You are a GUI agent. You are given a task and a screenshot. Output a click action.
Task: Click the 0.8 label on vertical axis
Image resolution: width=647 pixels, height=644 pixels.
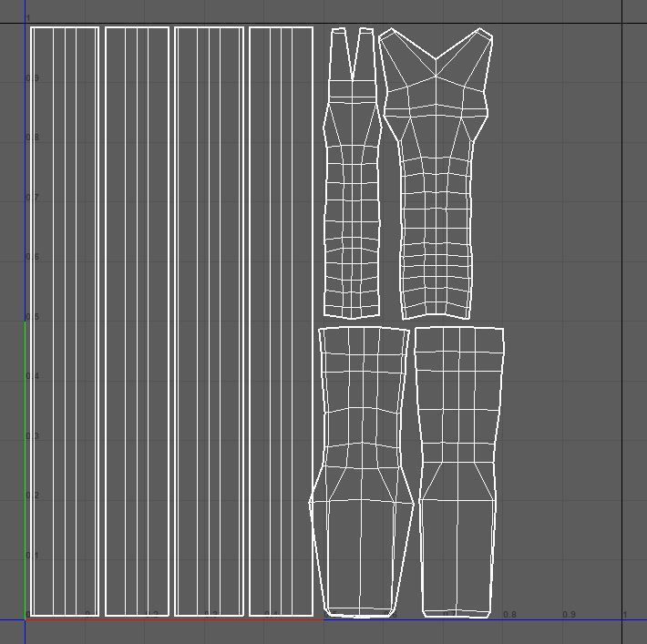[33, 138]
